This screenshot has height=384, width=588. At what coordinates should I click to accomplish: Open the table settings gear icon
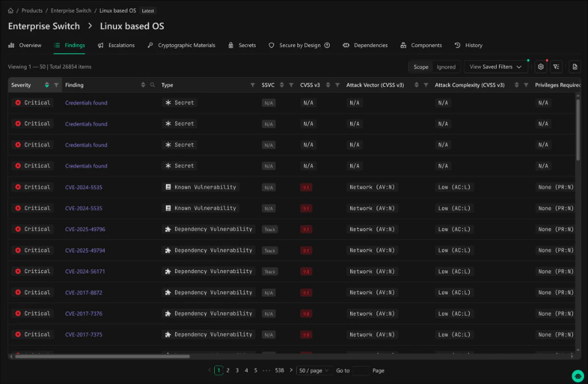540,67
